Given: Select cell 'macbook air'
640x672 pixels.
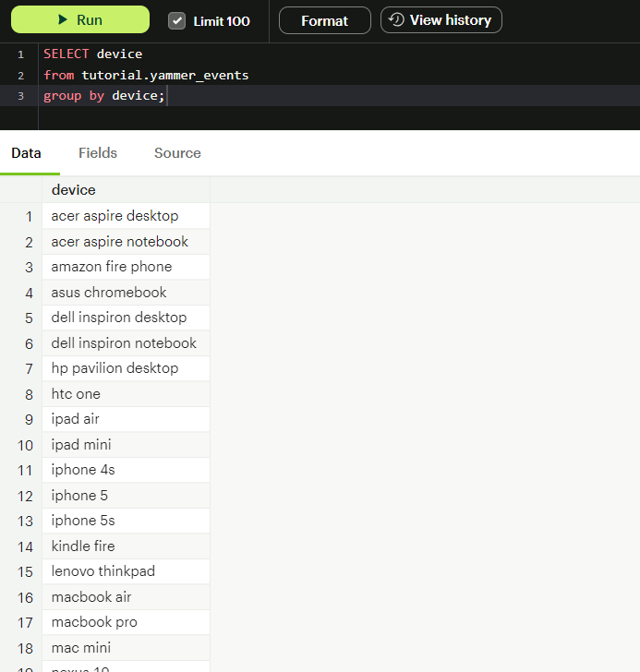Looking at the screenshot, I should [x=126, y=597].
